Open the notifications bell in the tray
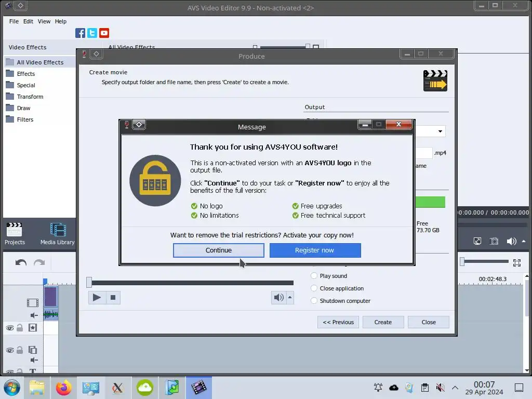 [x=378, y=388]
